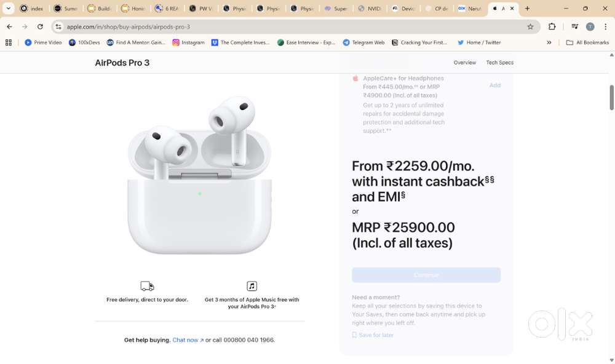
Task: Select the Overview tab
Action: (x=464, y=63)
